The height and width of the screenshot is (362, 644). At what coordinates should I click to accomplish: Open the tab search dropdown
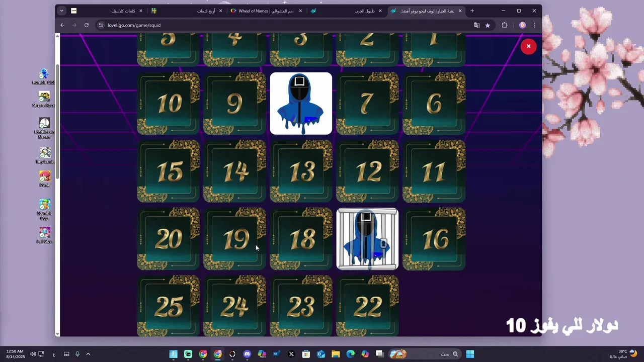coord(61,11)
